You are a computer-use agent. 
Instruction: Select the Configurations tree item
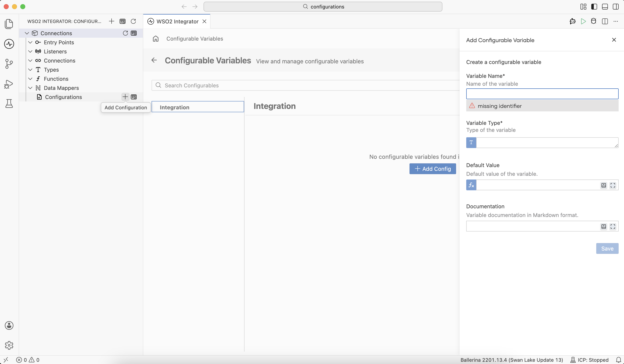tap(81, 97)
